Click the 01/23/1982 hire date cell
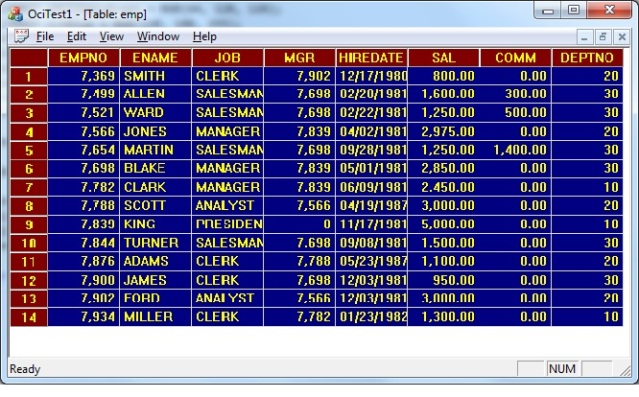Image resolution: width=639 pixels, height=397 pixels. pos(371,317)
